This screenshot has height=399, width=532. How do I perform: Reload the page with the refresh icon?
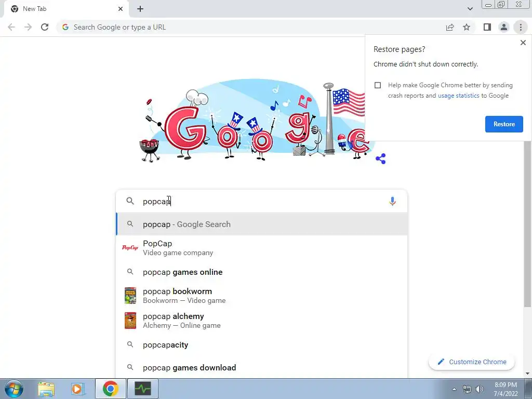coord(45,27)
